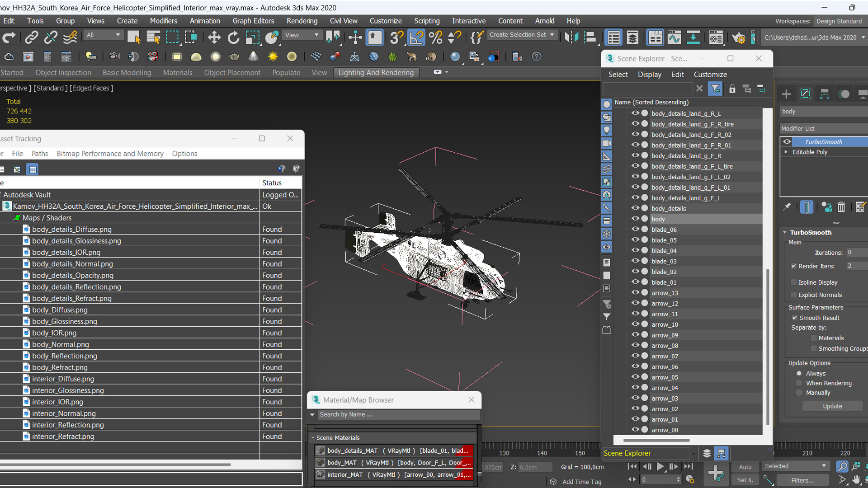Hide the body object via eye icon

(x=635, y=219)
